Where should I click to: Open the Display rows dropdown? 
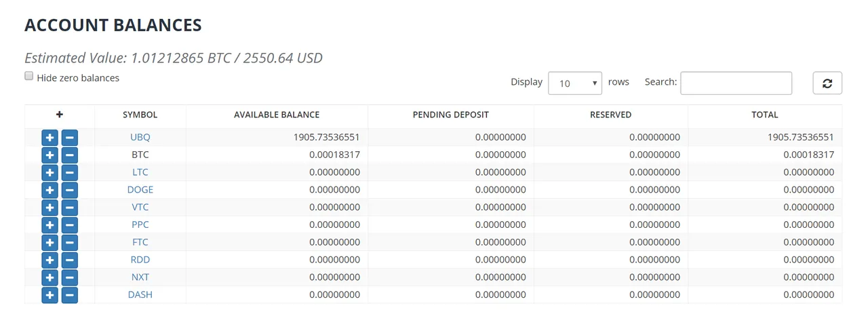tap(575, 83)
